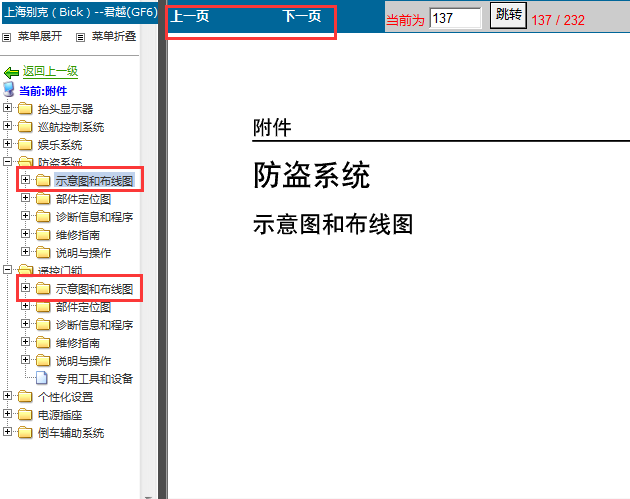
Task: Click the 巡航控制系统 folder icon
Action: click(x=25, y=127)
